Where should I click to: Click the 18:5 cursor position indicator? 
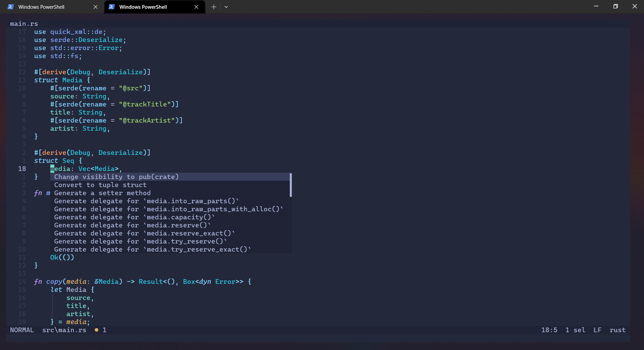[549, 330]
